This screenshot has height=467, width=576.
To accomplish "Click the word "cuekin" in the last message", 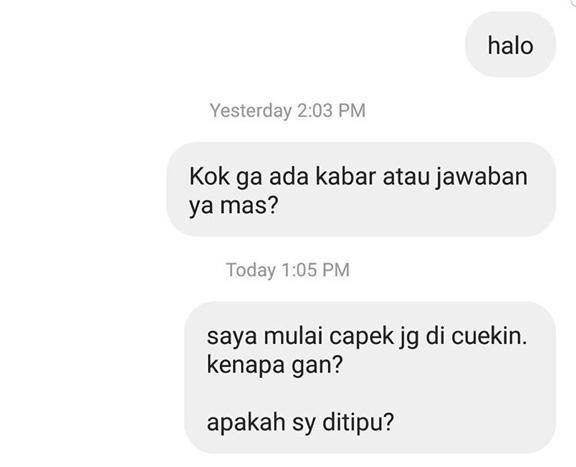I will pyautogui.click(x=486, y=336).
